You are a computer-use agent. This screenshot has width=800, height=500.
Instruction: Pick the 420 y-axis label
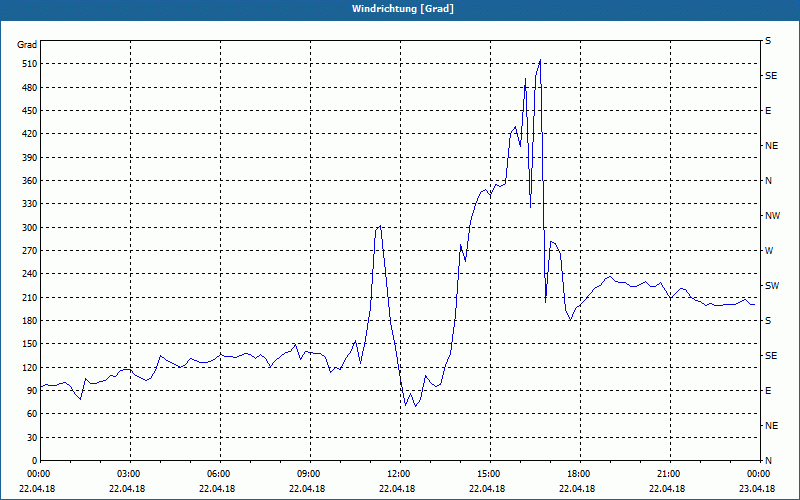(x=30, y=134)
